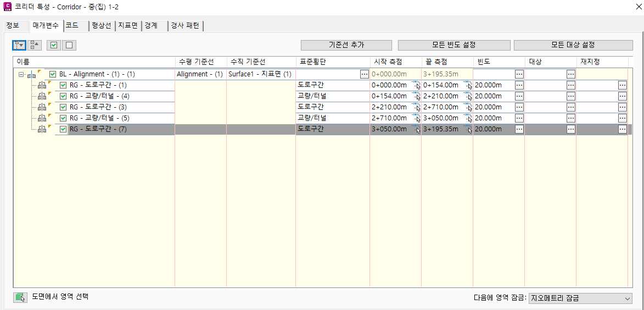Pick start station for RG - 교량/터널 - (5)

click(x=416, y=118)
